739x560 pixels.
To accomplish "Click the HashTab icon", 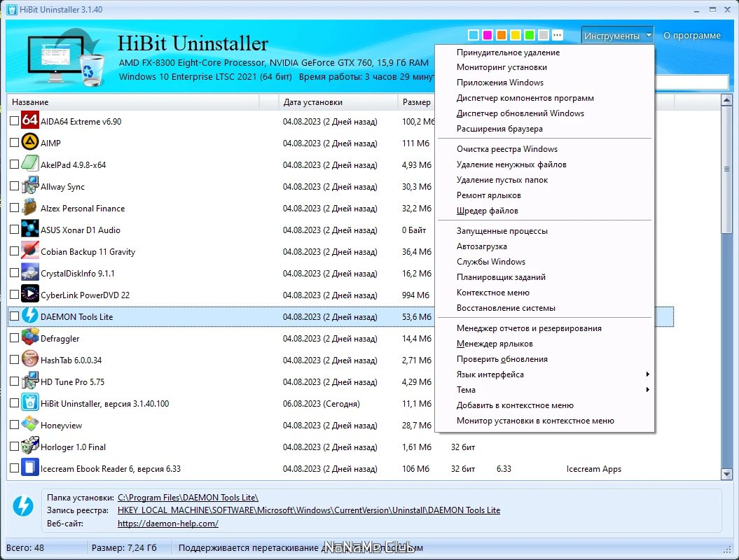I will 29,358.
